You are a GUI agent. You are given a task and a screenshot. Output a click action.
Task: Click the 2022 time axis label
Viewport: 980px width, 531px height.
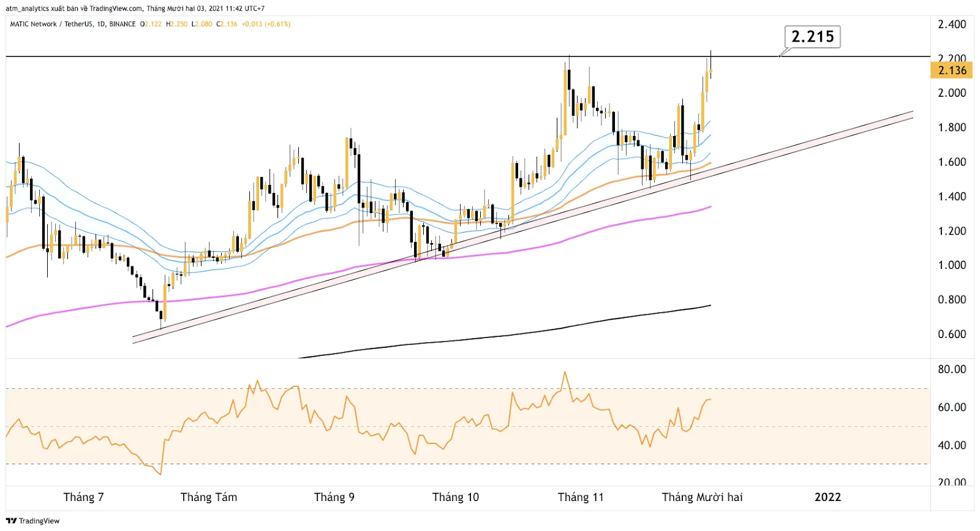(x=827, y=497)
